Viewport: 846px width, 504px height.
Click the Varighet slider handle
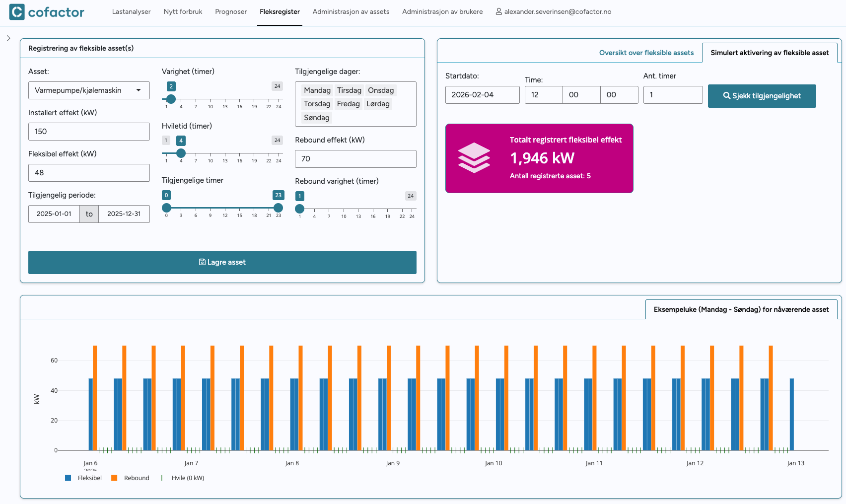coord(171,99)
